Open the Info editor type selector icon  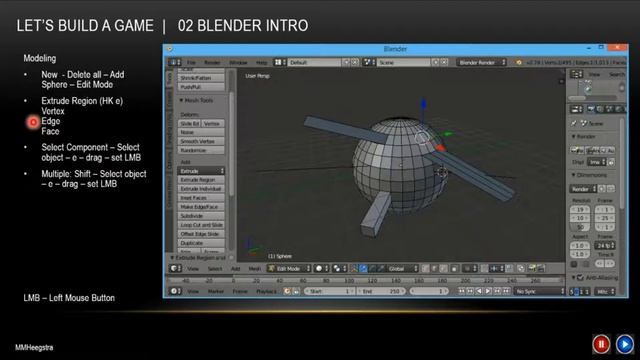pos(175,62)
